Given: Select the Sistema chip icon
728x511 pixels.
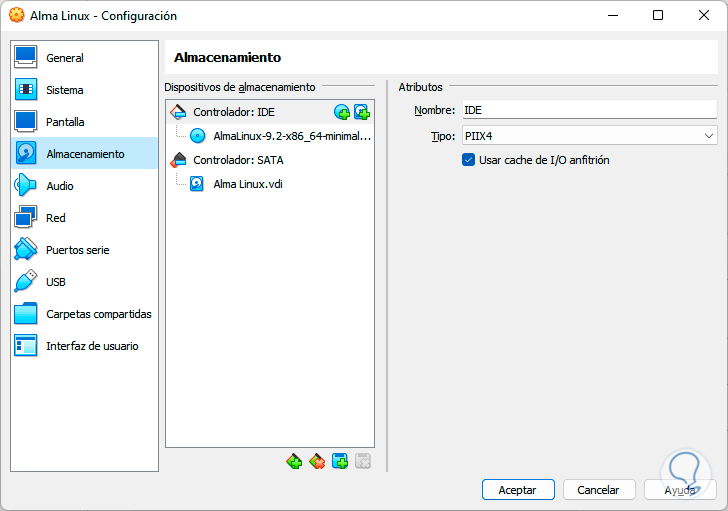Looking at the screenshot, I should tap(26, 90).
